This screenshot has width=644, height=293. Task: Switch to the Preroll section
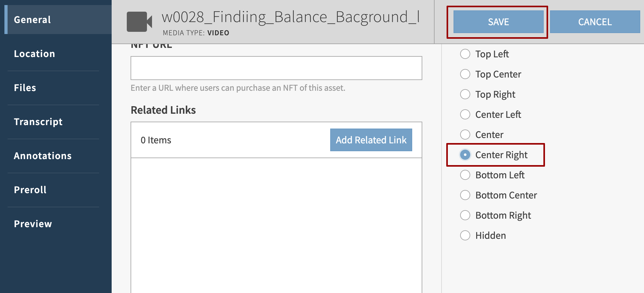[x=30, y=189]
